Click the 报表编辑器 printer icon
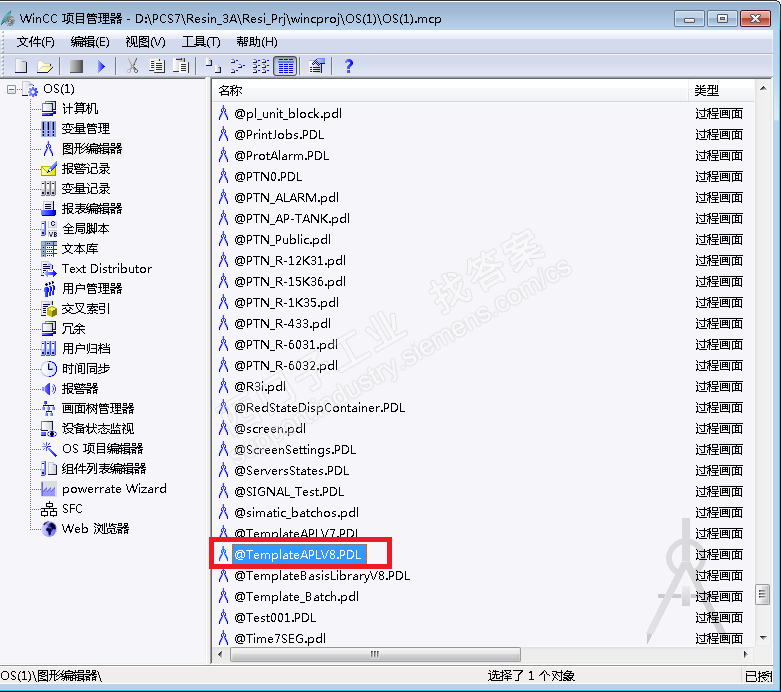This screenshot has height=692, width=781. point(48,209)
